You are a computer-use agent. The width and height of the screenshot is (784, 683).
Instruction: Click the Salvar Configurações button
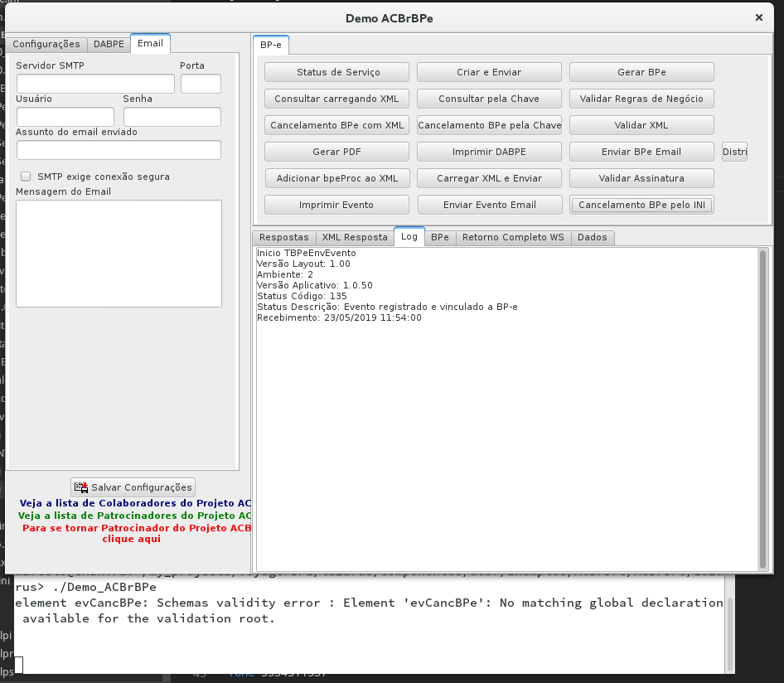click(x=133, y=487)
